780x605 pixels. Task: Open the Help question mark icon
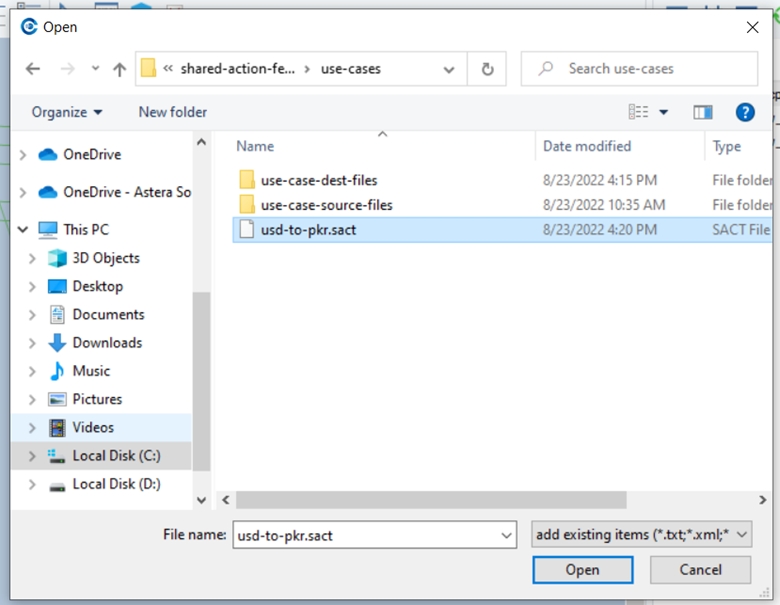(x=745, y=112)
